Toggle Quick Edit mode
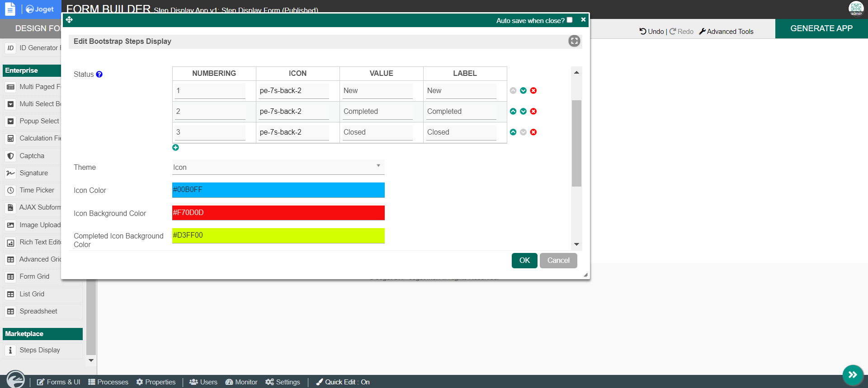The image size is (868, 388). point(343,382)
